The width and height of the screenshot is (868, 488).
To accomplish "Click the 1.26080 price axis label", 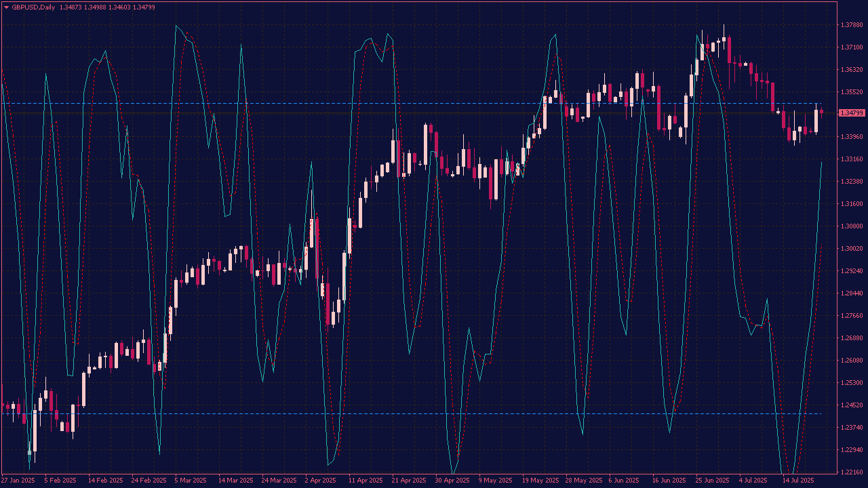I will click(850, 360).
